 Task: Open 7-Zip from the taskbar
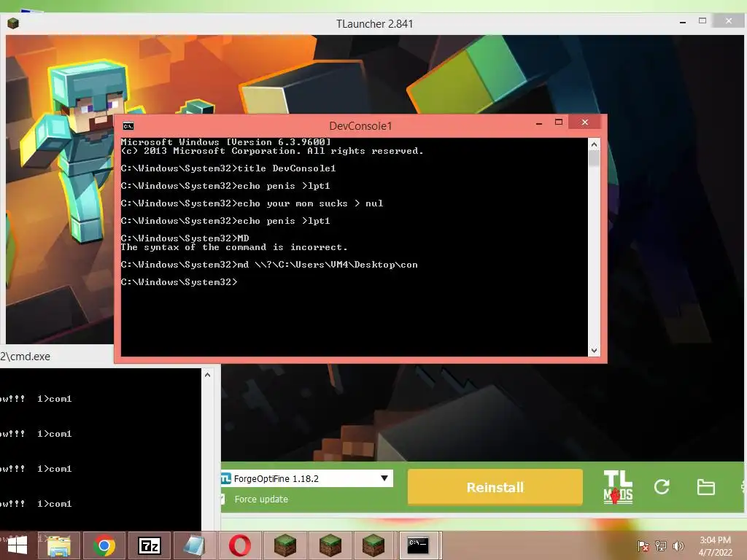click(x=149, y=545)
